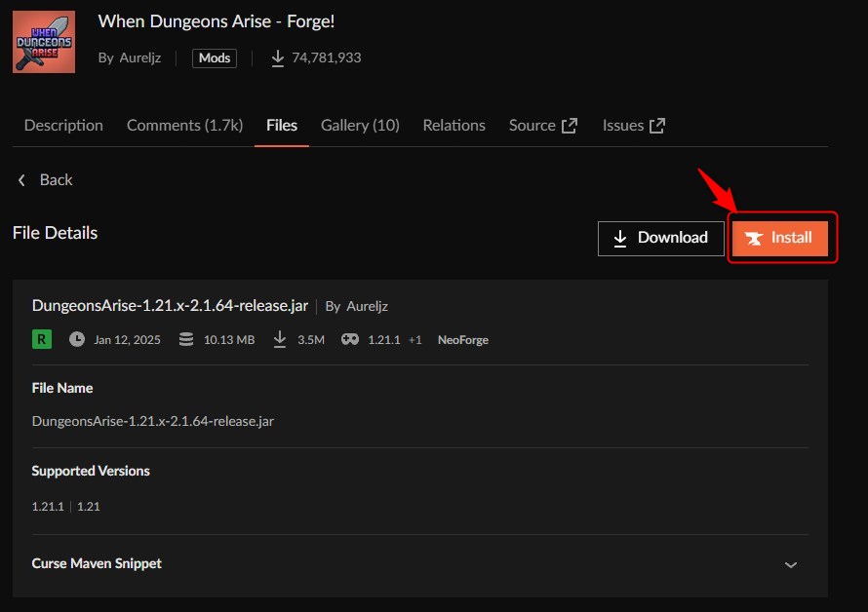Image resolution: width=868 pixels, height=612 pixels.
Task: Click the Issues external-link icon
Action: 657,126
